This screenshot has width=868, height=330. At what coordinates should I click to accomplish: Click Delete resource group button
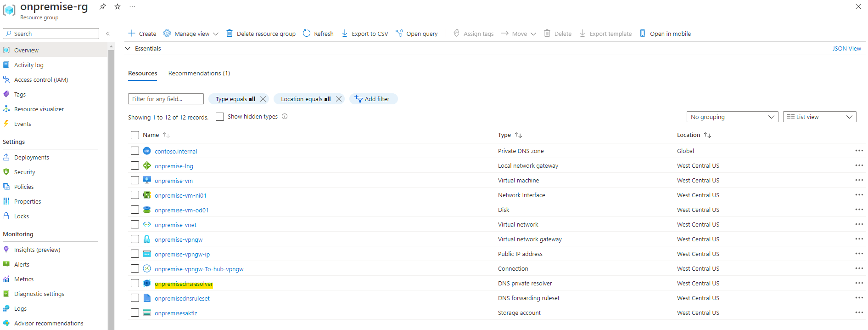(x=261, y=34)
